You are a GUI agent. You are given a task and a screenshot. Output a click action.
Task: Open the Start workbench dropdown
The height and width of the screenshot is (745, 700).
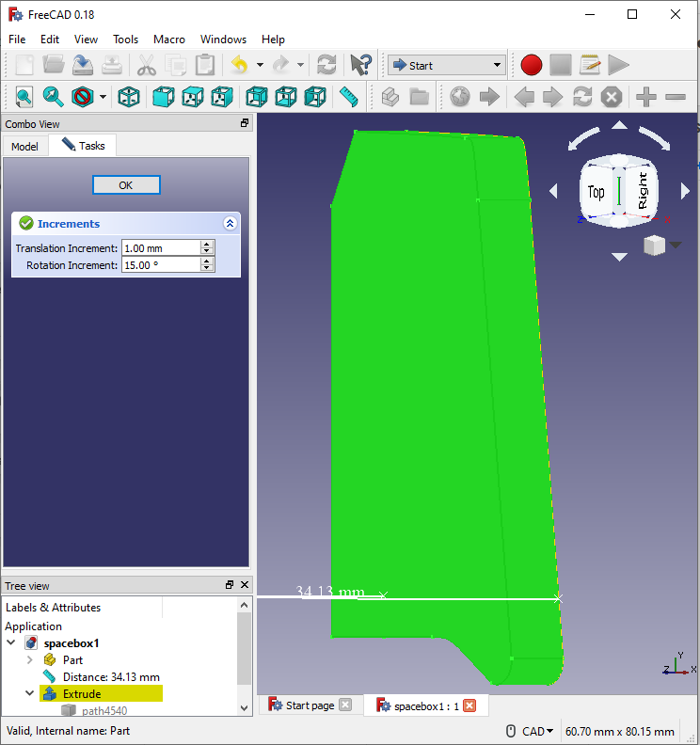pos(446,65)
